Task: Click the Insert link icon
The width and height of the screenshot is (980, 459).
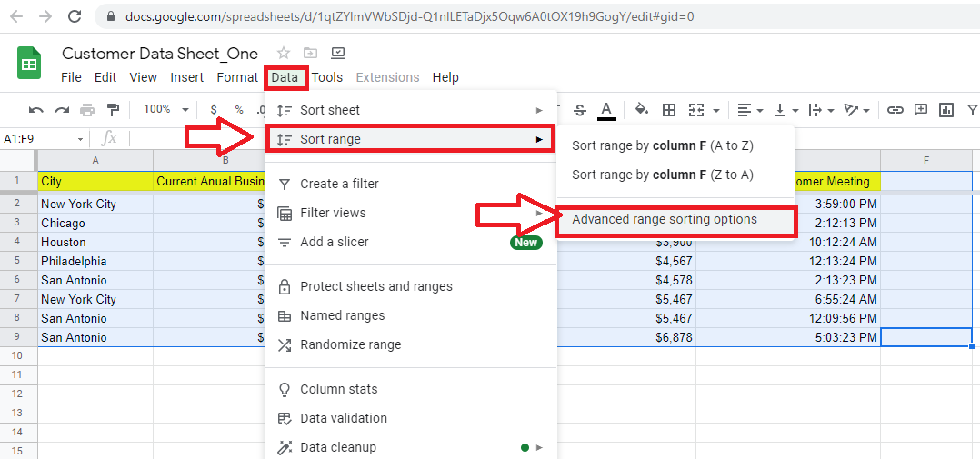Action: (895, 110)
